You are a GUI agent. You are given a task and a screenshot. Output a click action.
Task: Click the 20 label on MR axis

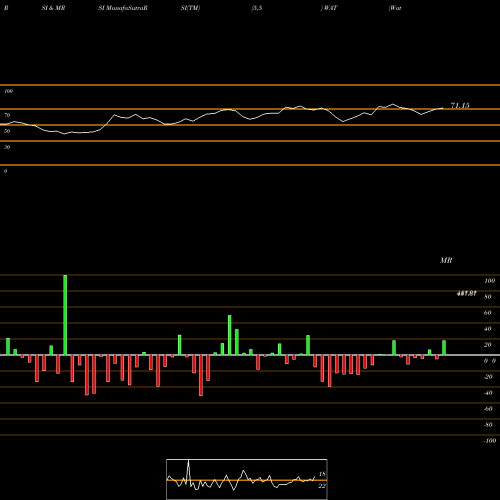(487, 345)
